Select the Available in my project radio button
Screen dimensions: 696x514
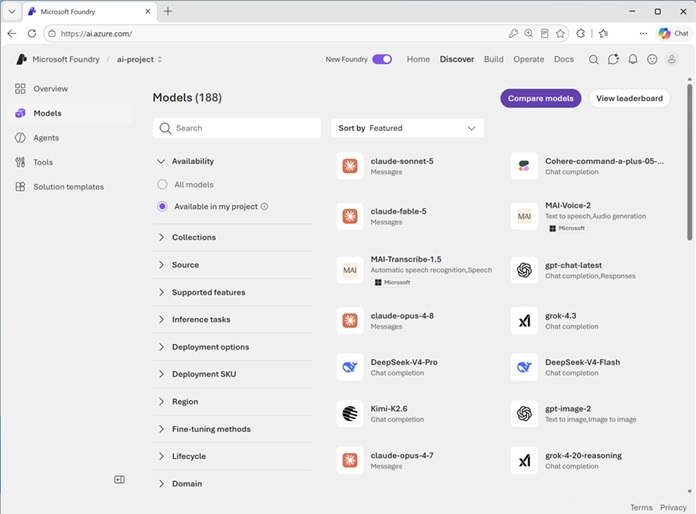click(x=162, y=206)
